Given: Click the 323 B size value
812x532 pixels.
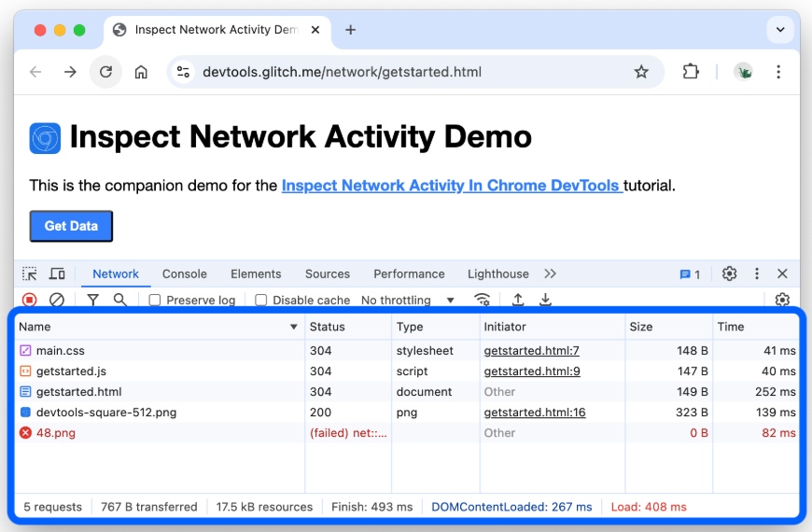Looking at the screenshot, I should [692, 413].
